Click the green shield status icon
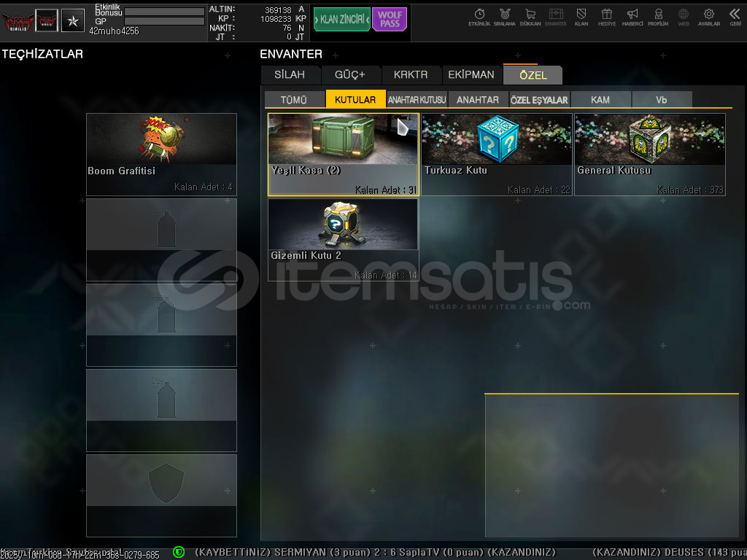Screen dimensions: 747x560 (x=179, y=553)
